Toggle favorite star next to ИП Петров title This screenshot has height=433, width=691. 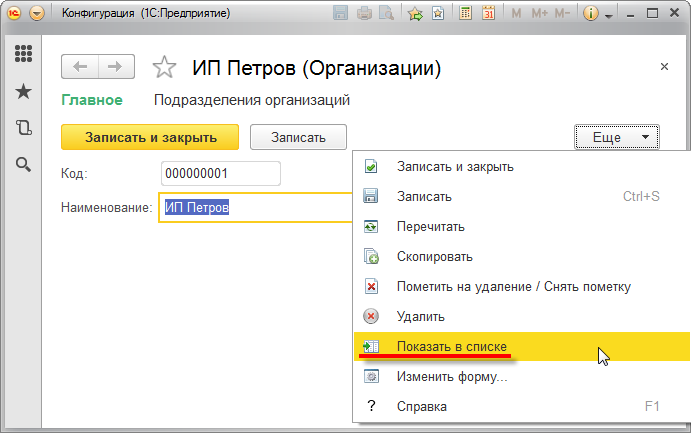click(x=164, y=67)
